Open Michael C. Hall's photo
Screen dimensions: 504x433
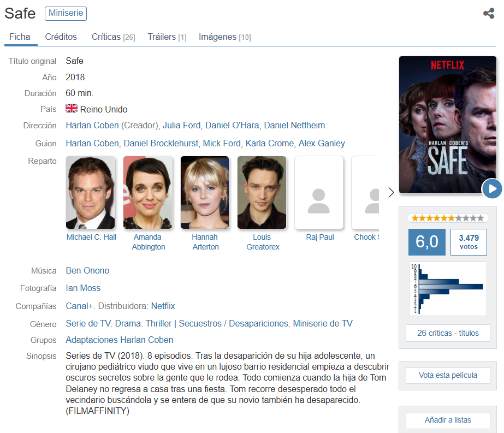tap(90, 193)
